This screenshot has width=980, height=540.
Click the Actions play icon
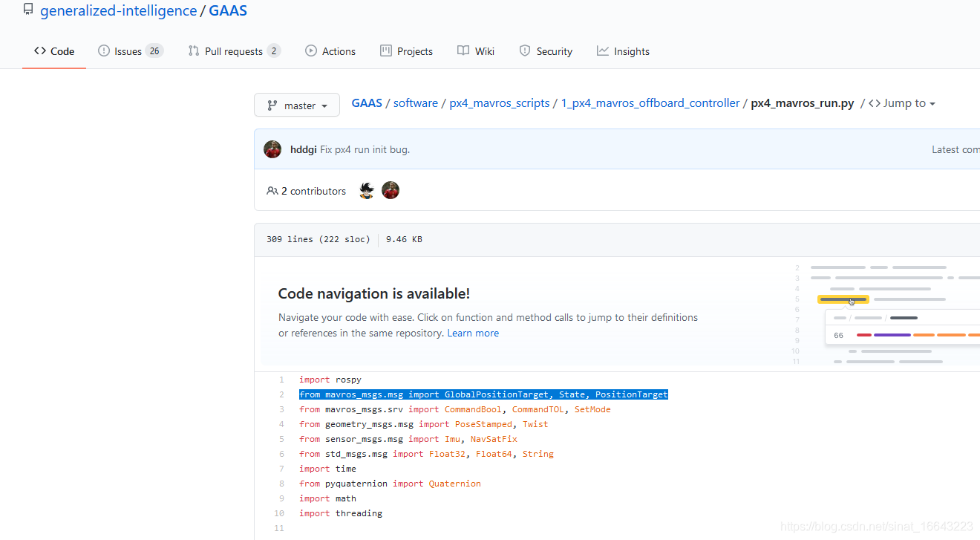coord(311,51)
